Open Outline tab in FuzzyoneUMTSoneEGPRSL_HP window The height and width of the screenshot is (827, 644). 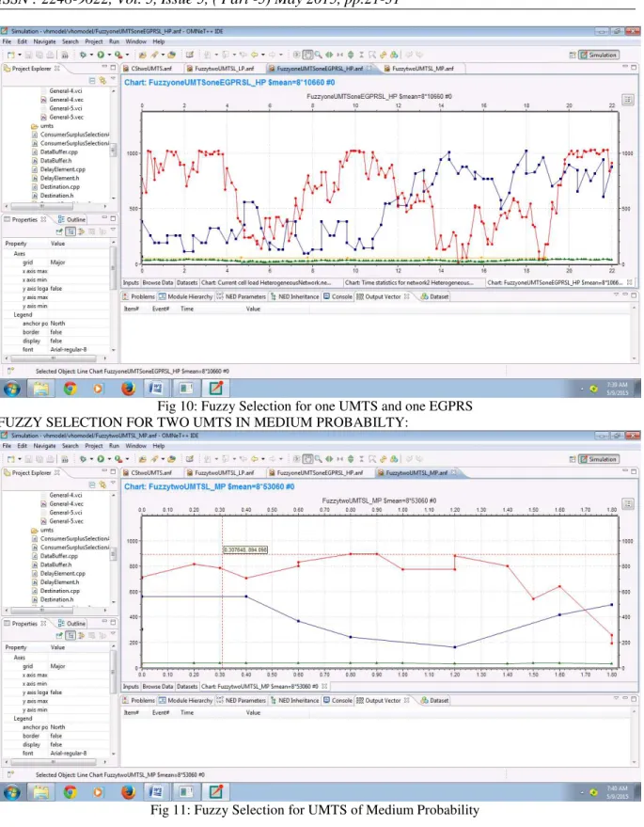click(71, 219)
